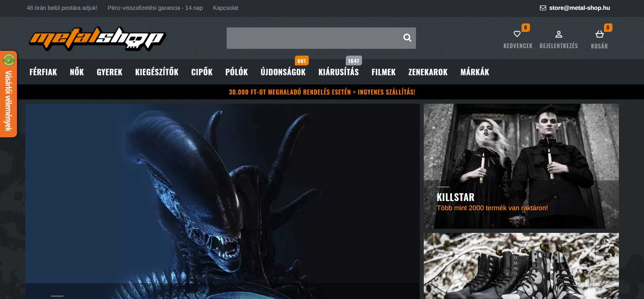Click the 601 new items badge
644x299 pixels.
tap(302, 61)
